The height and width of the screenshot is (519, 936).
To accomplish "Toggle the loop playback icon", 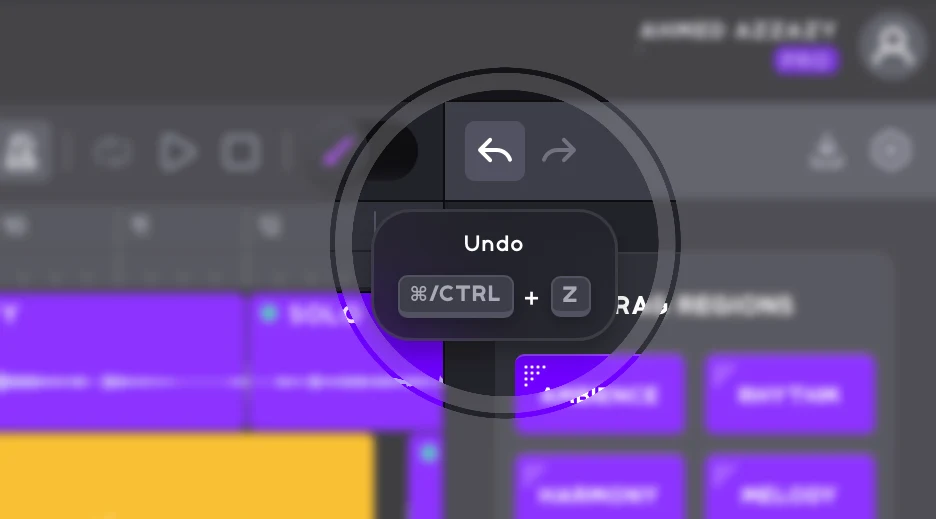I will coord(113,152).
